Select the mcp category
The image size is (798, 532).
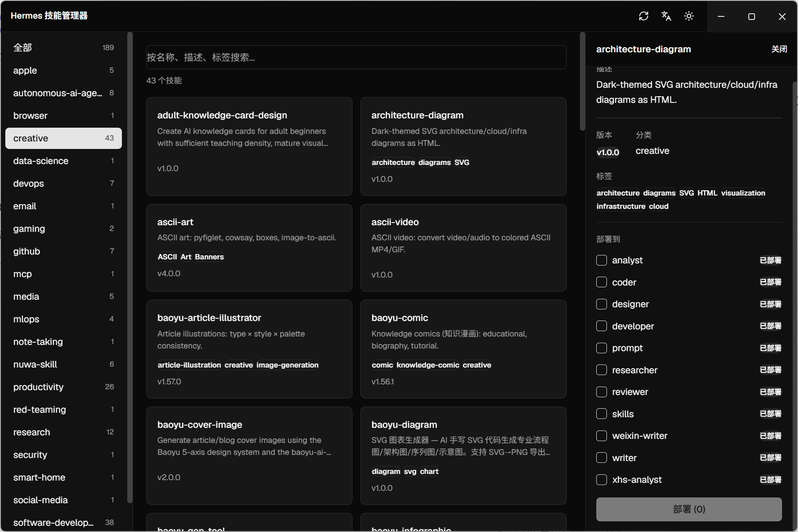click(x=63, y=274)
